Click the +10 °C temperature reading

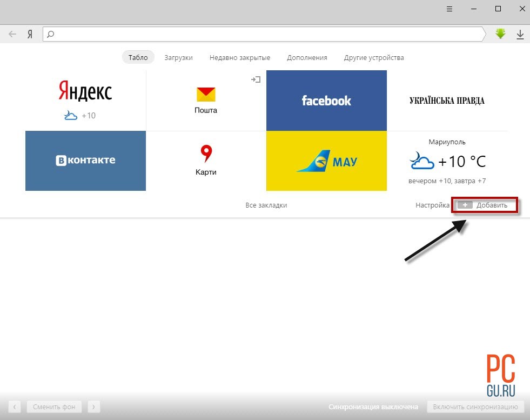[x=462, y=161]
